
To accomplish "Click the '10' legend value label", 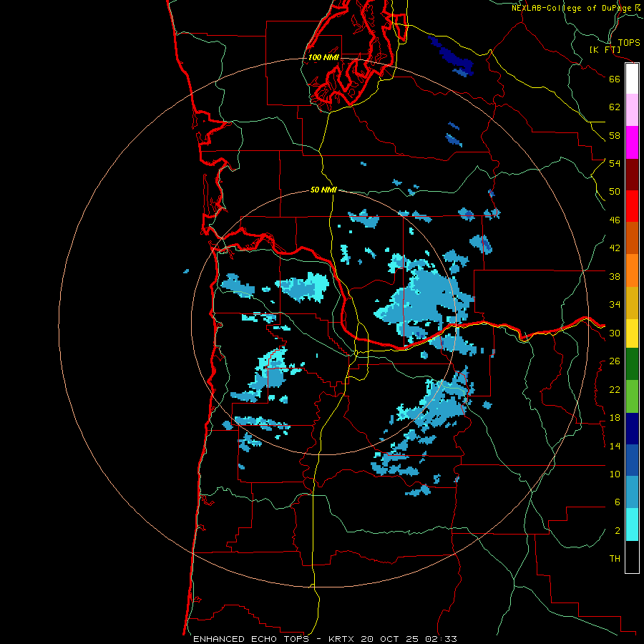I will click(x=615, y=474).
